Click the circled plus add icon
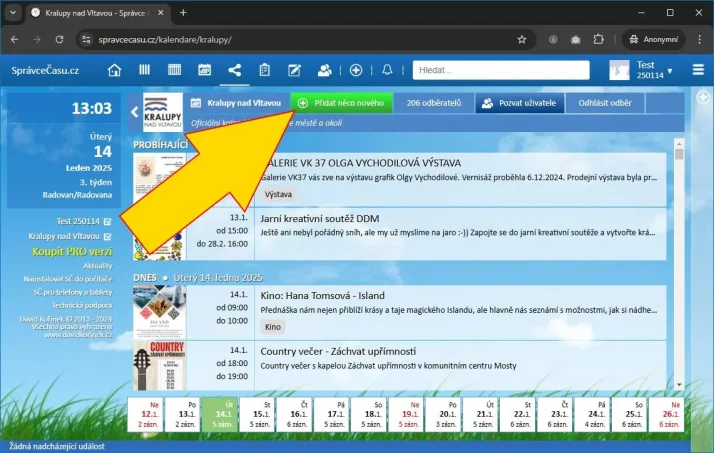 point(356,70)
